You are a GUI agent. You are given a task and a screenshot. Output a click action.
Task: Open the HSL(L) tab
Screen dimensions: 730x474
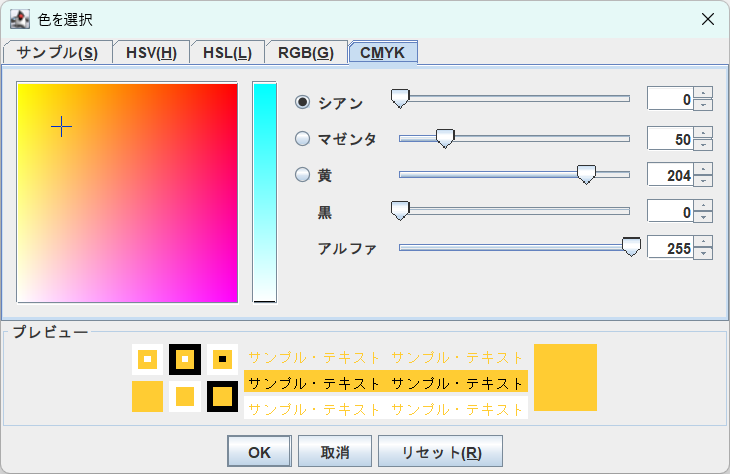pyautogui.click(x=227, y=52)
